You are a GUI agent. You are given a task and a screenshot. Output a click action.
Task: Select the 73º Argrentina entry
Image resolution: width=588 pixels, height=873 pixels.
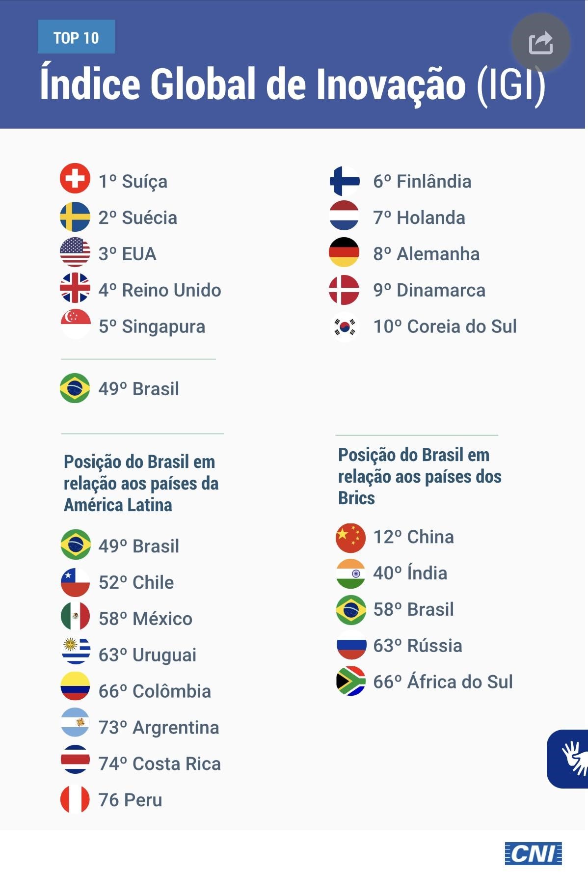pos(159,727)
